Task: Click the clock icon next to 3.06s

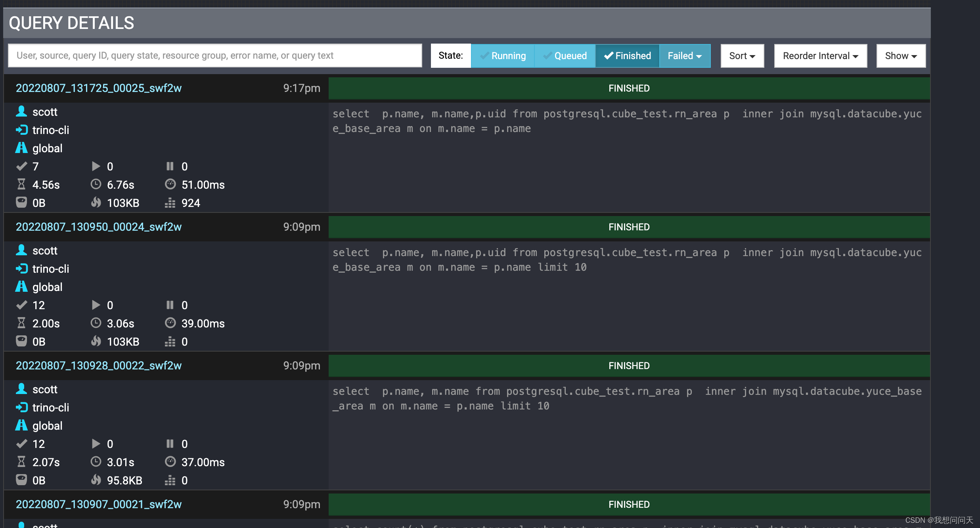Action: point(96,323)
